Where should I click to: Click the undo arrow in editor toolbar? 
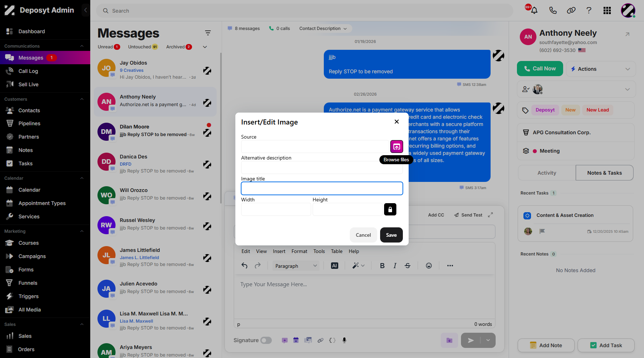[x=244, y=266]
